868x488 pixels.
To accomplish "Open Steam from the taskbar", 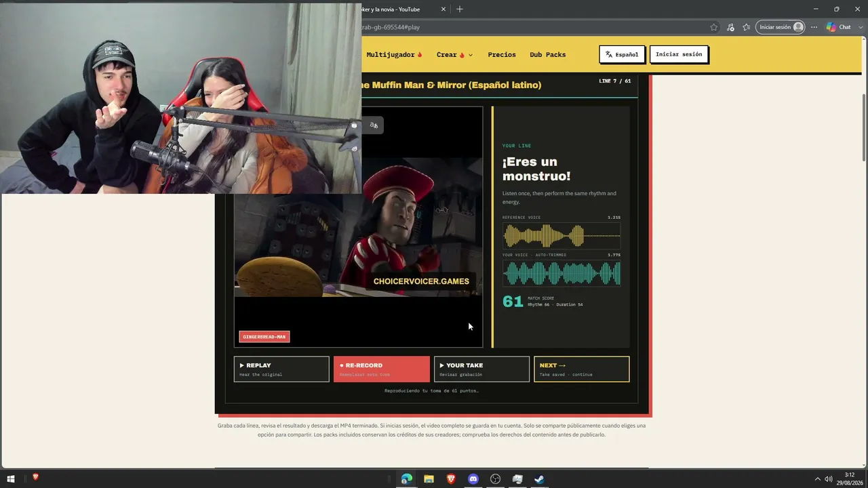I will 539,479.
